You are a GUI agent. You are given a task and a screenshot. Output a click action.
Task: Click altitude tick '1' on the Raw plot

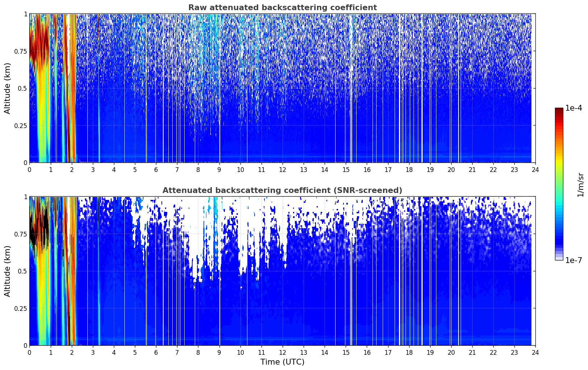(x=25, y=14)
